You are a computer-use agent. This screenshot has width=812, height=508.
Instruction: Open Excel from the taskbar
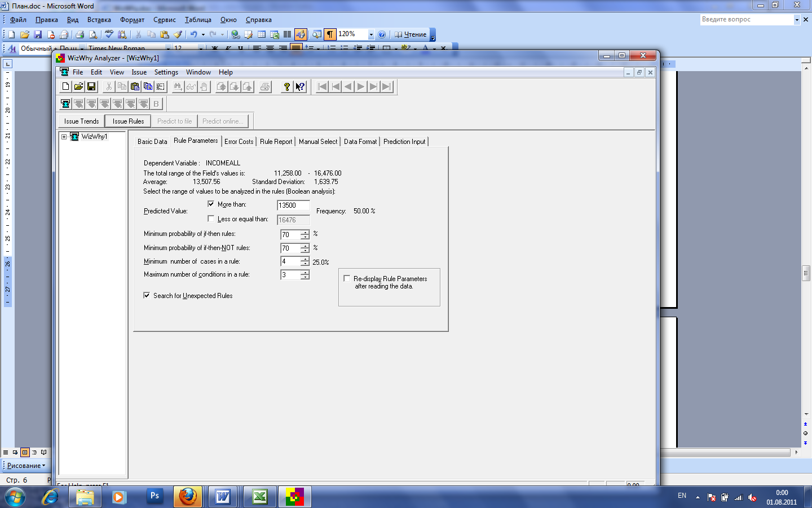point(259,497)
